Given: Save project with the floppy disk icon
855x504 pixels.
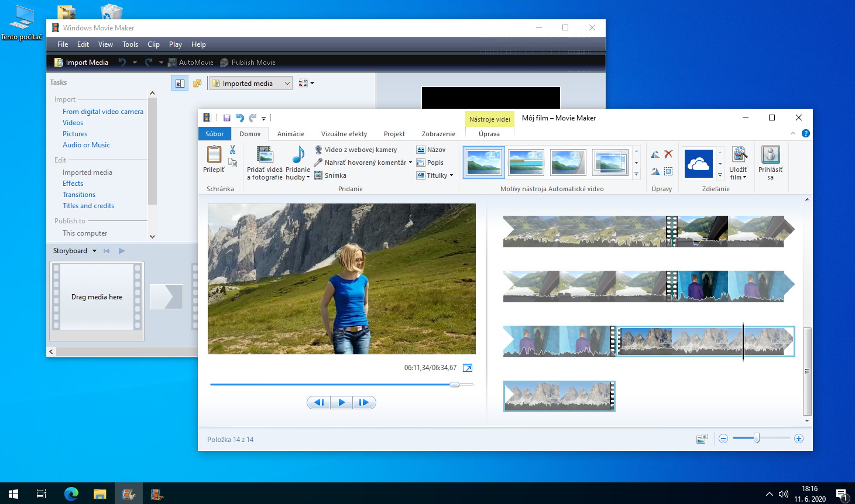Looking at the screenshot, I should pyautogui.click(x=227, y=118).
